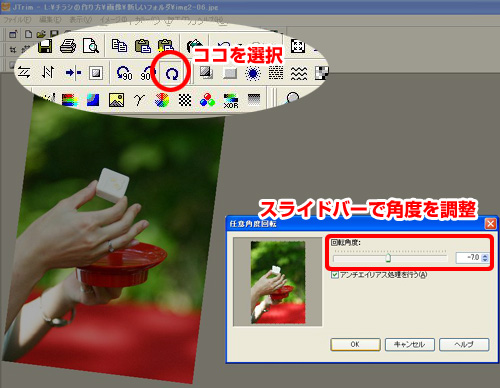The height and width of the screenshot is (388, 500).
Task: Click the yellow landscape picture icon
Action: pyautogui.click(x=116, y=100)
